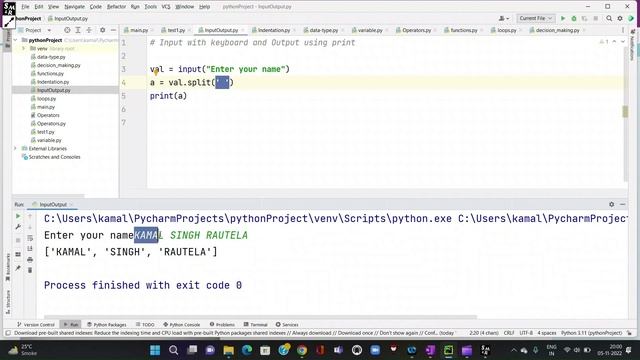Open Problems tool window

[222, 324]
